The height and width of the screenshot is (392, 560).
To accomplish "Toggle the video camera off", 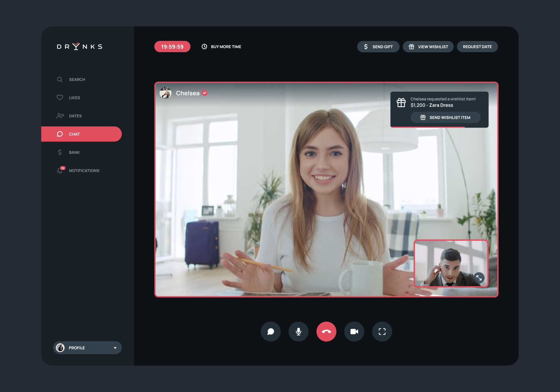I will click(x=354, y=332).
